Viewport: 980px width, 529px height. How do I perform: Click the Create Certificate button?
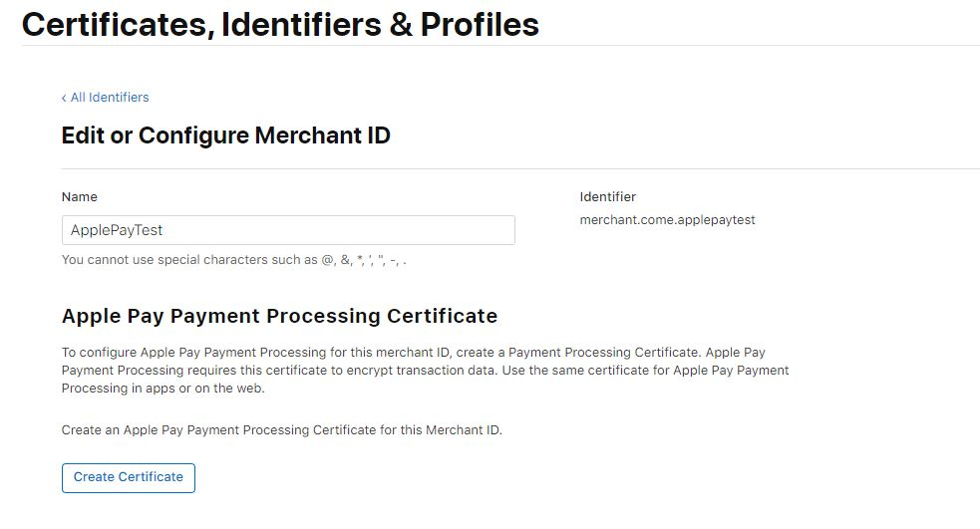click(x=129, y=478)
